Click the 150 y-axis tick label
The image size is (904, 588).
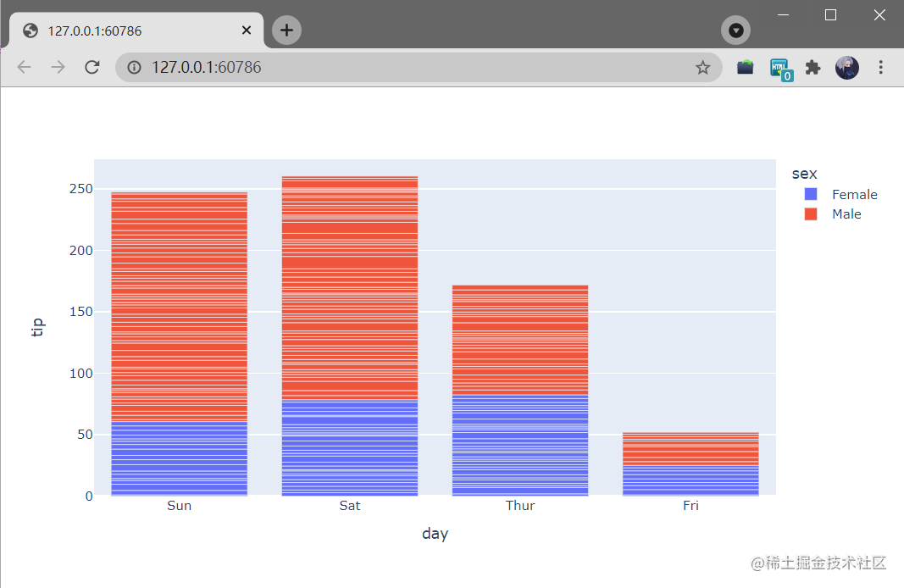click(x=80, y=311)
